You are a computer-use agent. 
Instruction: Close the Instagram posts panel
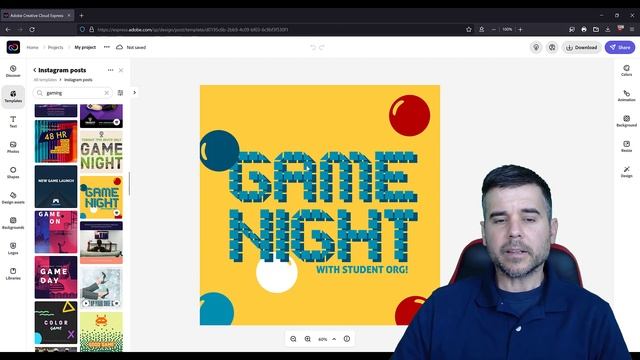coord(121,70)
